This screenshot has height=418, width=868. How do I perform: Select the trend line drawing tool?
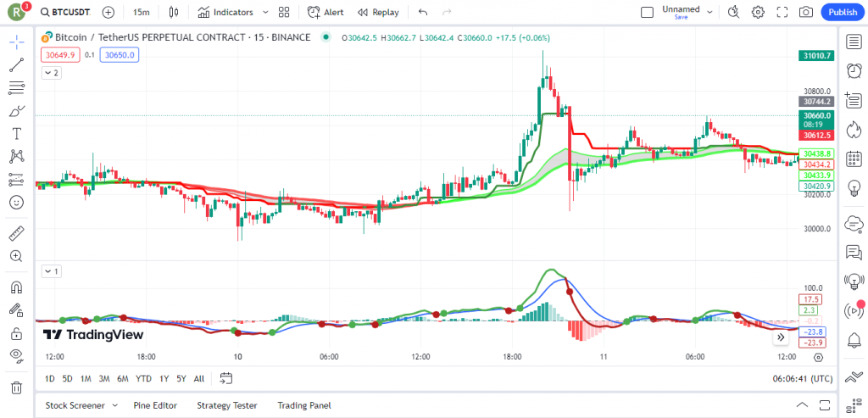coord(17,64)
